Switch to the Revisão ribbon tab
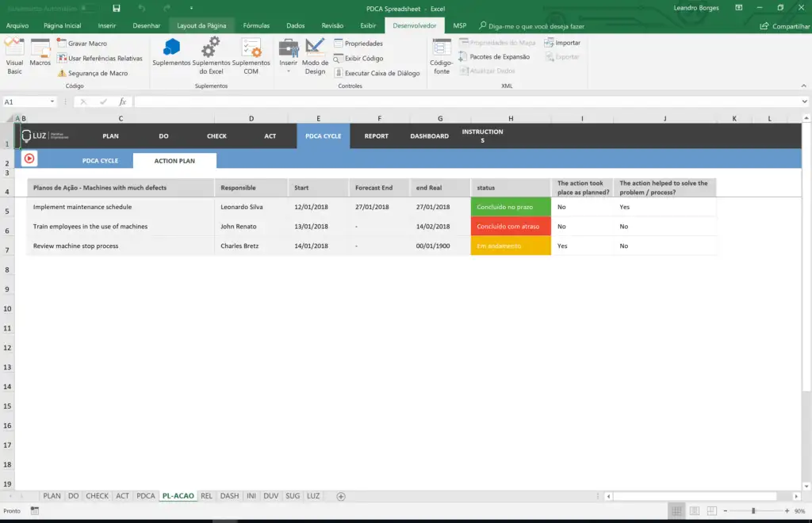The width and height of the screenshot is (812, 523). (332, 25)
